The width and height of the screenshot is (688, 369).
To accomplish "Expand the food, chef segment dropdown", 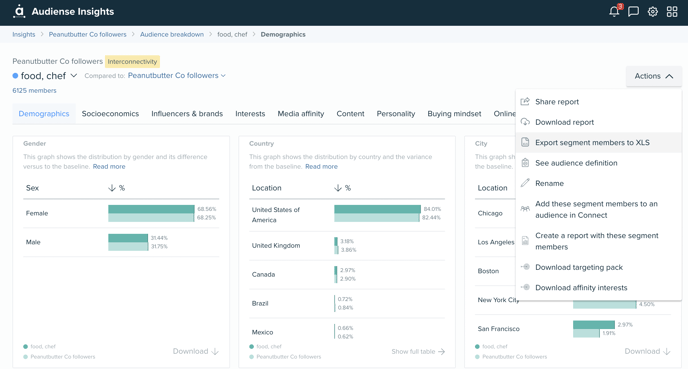I will click(74, 75).
